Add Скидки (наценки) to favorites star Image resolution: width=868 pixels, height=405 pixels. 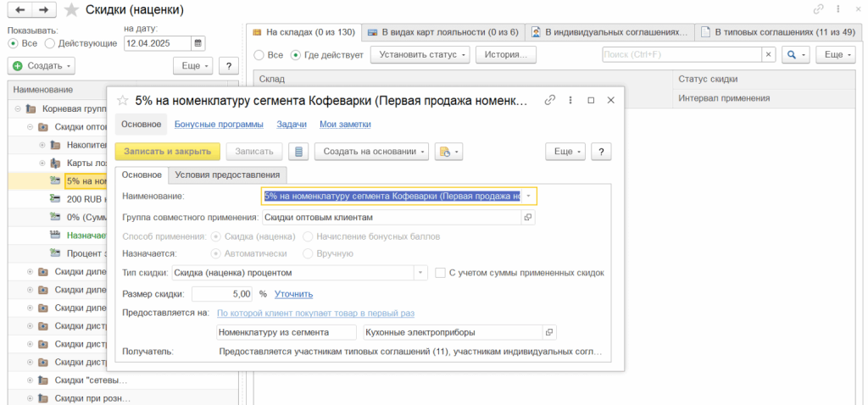(x=71, y=10)
